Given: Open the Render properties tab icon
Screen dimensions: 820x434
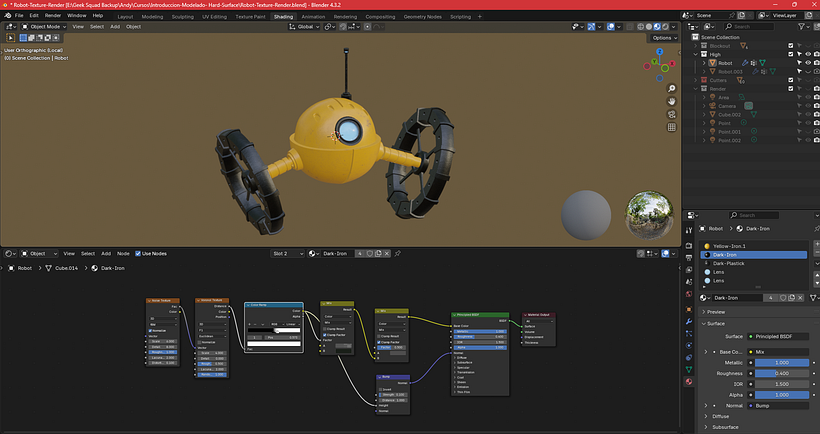Looking at the screenshot, I should [x=689, y=246].
